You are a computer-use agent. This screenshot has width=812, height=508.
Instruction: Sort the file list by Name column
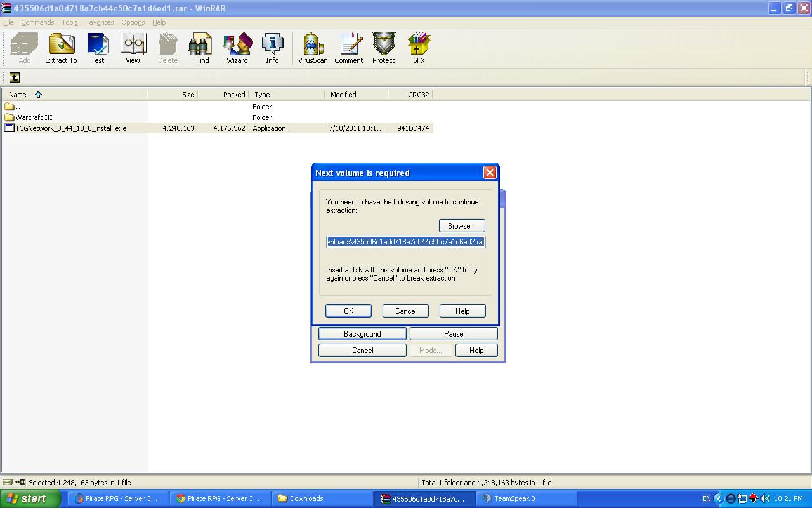click(x=74, y=95)
